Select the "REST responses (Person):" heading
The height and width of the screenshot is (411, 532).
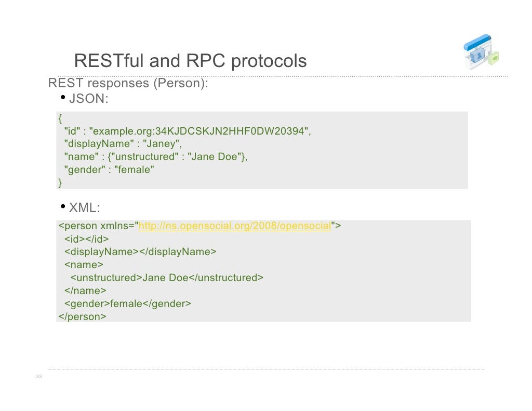(x=128, y=83)
